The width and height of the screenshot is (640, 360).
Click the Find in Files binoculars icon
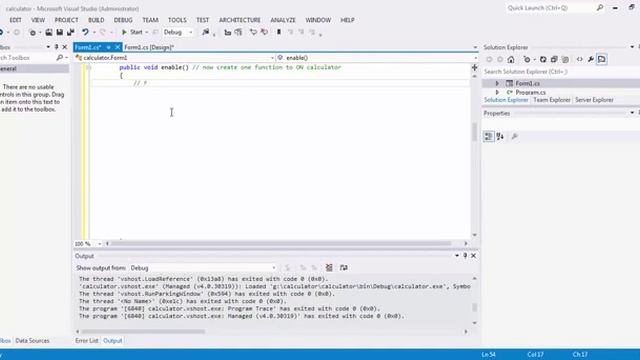click(205, 32)
